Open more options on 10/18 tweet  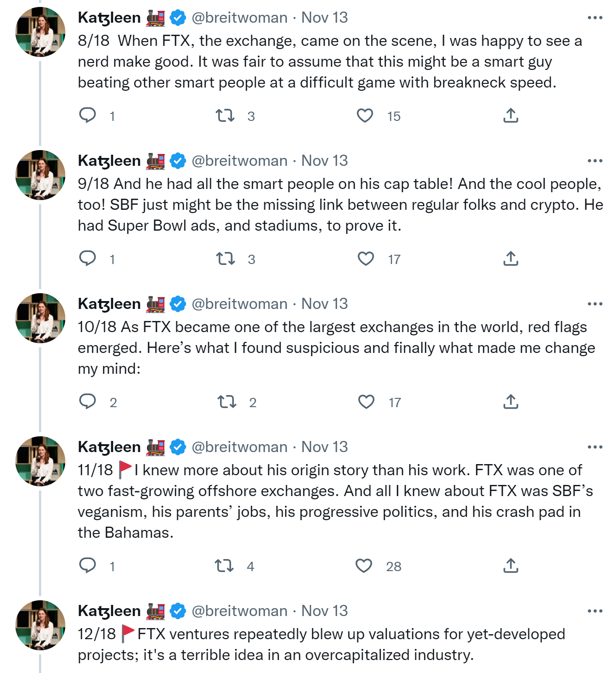595,304
